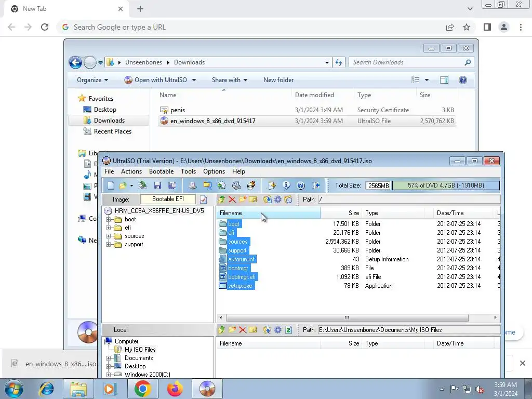Open the dropdown arrow next to Open icon

(131, 185)
